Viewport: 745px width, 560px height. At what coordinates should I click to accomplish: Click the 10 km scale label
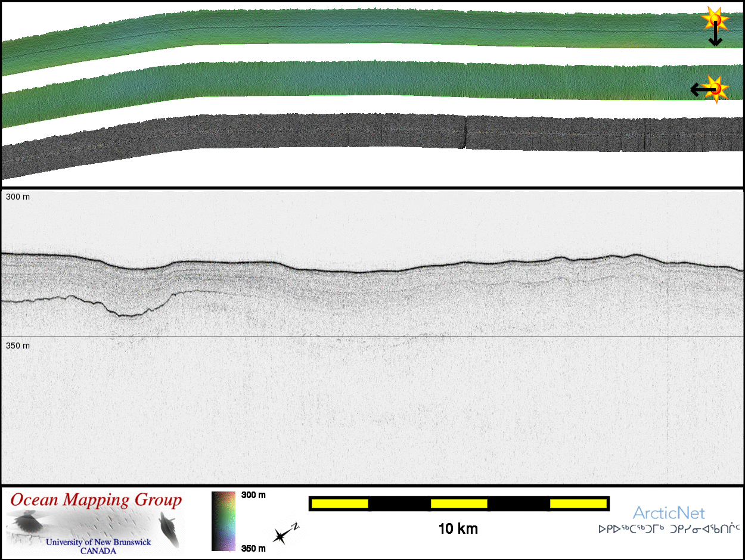point(458,528)
